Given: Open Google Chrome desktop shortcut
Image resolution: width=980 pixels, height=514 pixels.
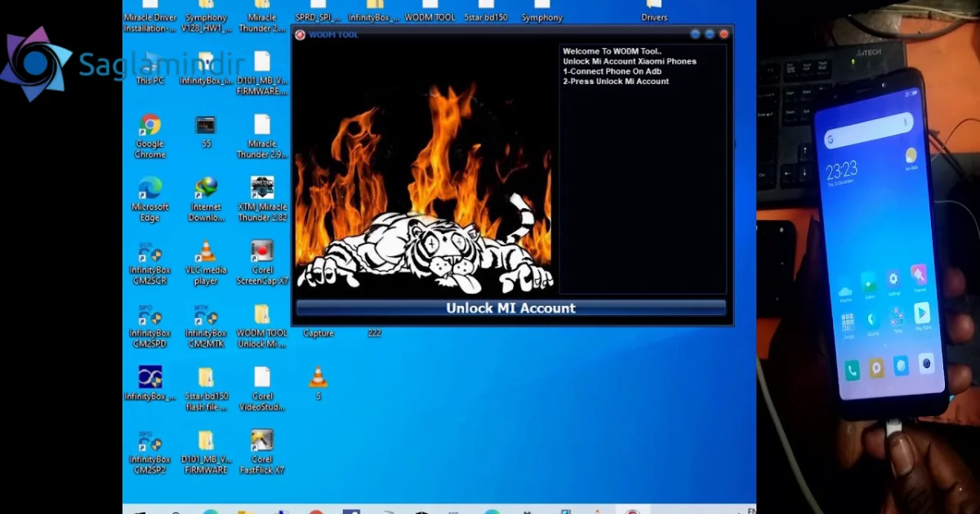Looking at the screenshot, I should [x=149, y=136].
